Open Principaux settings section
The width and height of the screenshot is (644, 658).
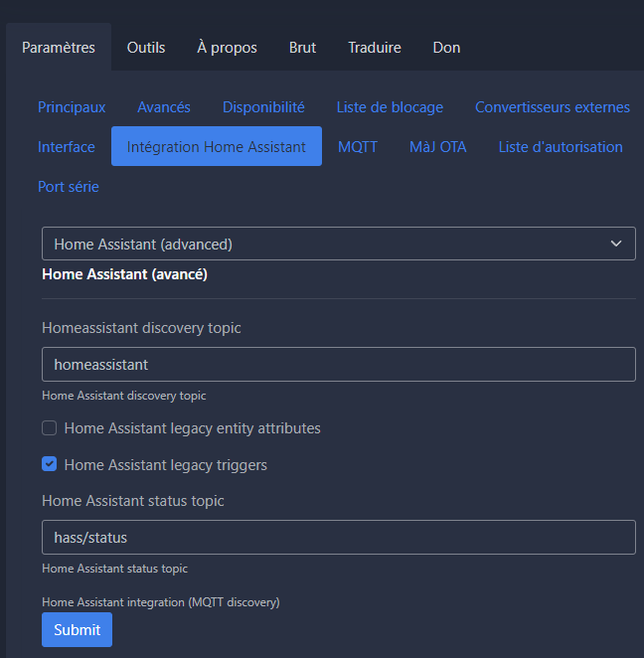click(72, 107)
